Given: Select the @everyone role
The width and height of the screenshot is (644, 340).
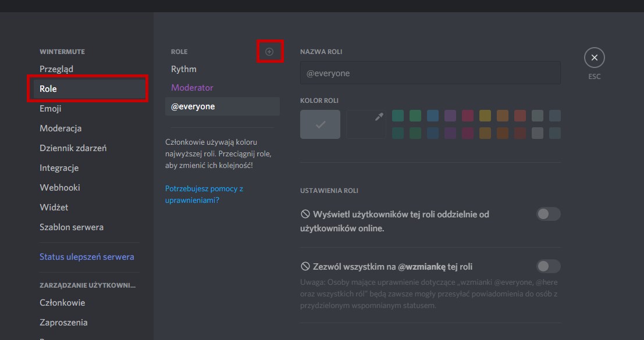Looking at the screenshot, I should [x=222, y=106].
